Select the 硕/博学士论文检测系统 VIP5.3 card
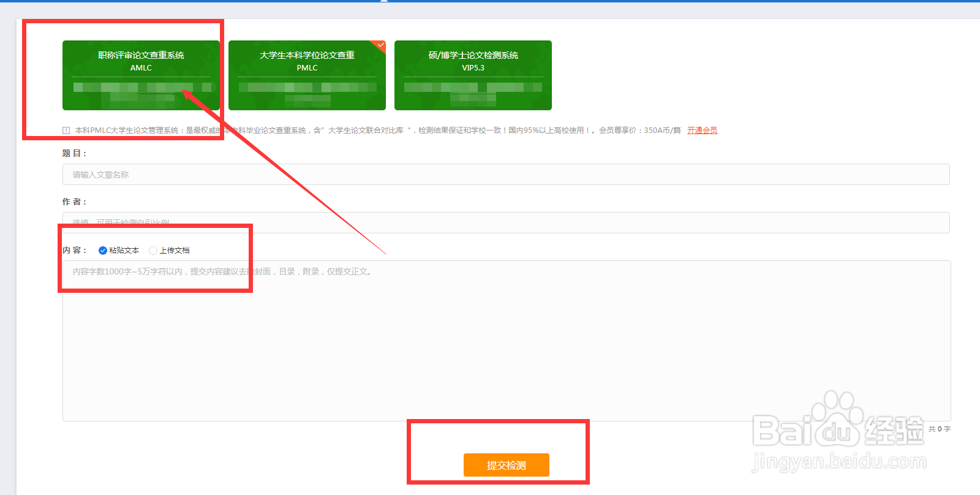The width and height of the screenshot is (980, 495). click(x=473, y=75)
